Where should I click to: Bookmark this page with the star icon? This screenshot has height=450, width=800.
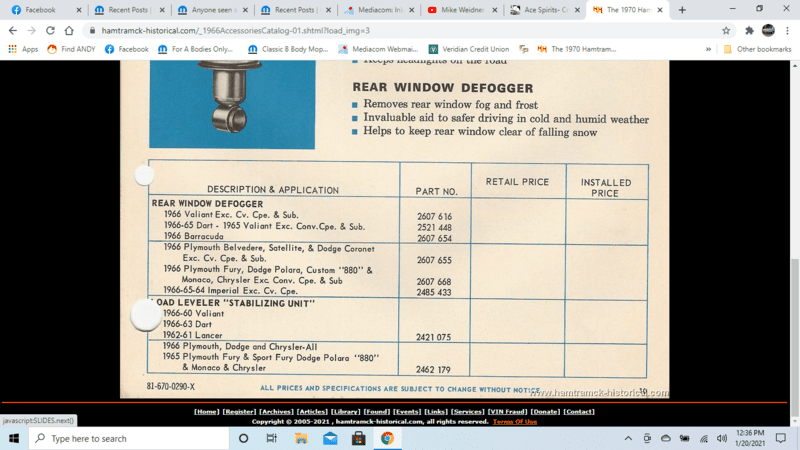(726, 31)
